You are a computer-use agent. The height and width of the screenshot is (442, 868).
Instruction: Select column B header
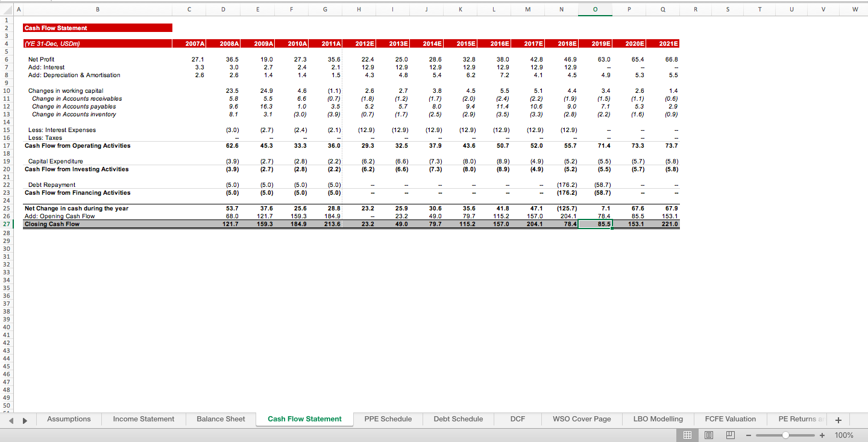98,9
